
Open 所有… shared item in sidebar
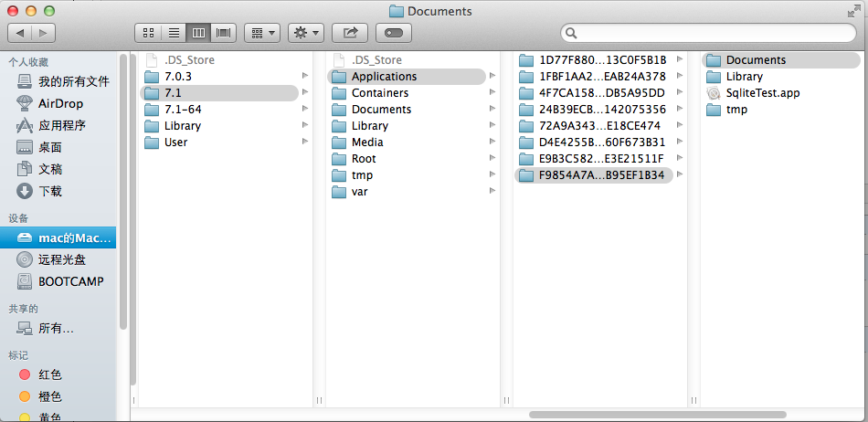[x=58, y=329]
